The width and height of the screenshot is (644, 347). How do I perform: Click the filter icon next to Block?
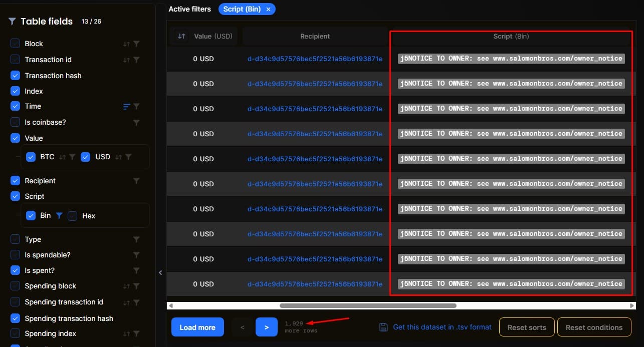[x=136, y=44]
